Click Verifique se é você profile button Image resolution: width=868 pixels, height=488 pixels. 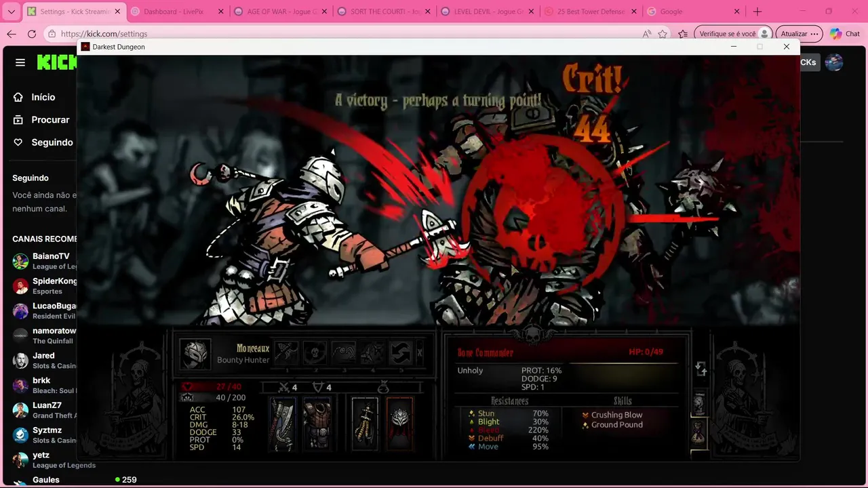click(x=733, y=34)
